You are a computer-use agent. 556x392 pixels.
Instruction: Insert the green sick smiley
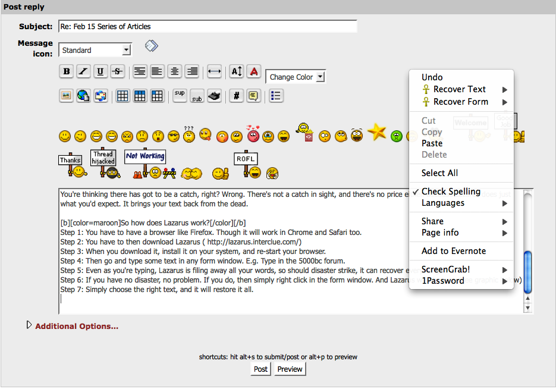click(x=397, y=136)
